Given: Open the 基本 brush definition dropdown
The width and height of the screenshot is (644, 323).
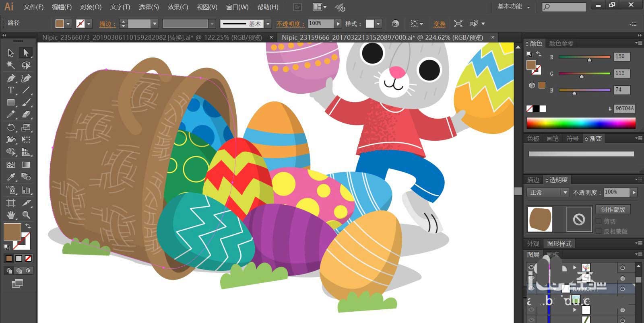Looking at the screenshot, I should click(x=268, y=24).
